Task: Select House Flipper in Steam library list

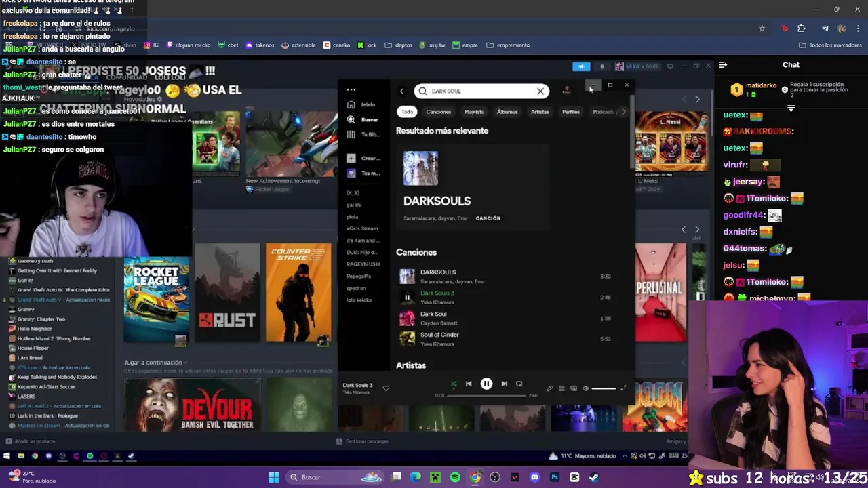Action: (x=33, y=348)
